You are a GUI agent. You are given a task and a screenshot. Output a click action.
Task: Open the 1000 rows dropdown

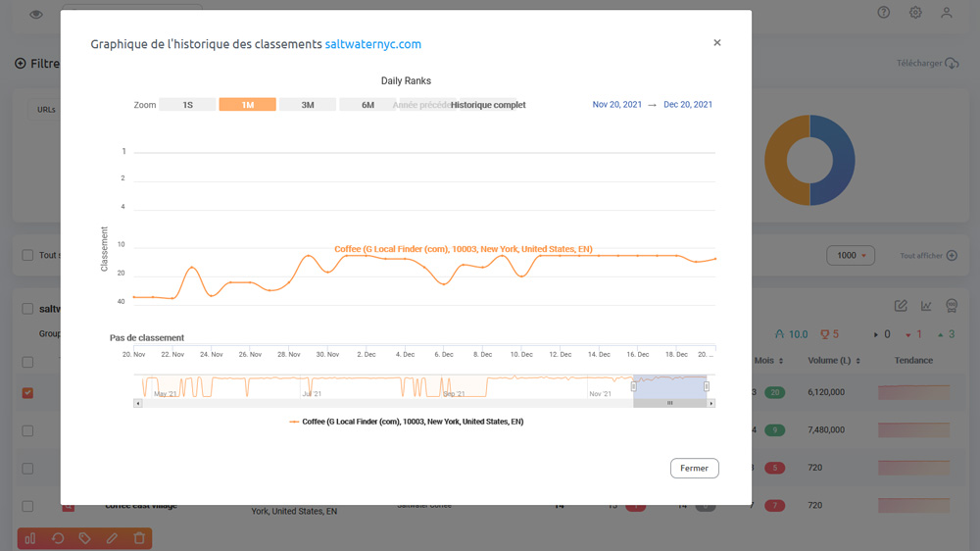click(x=851, y=255)
